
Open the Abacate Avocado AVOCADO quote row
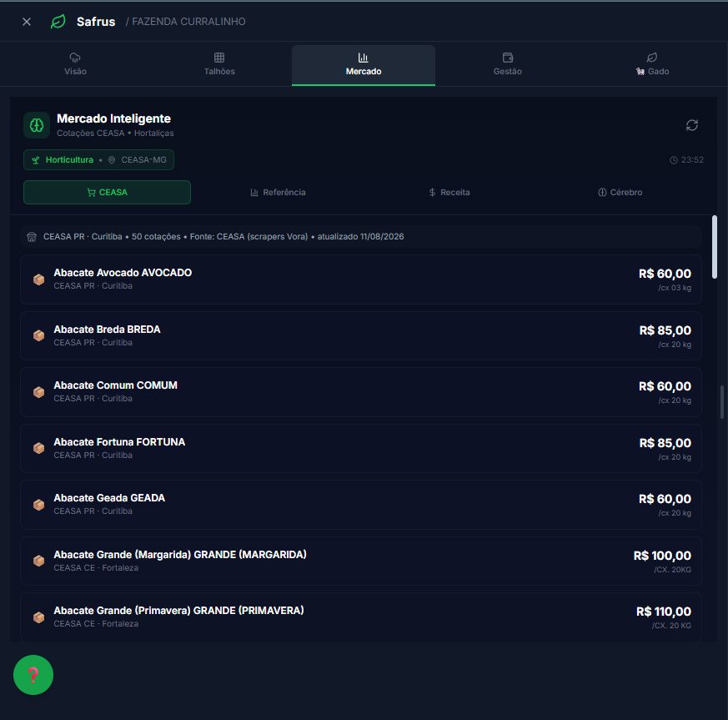pyautogui.click(x=361, y=279)
